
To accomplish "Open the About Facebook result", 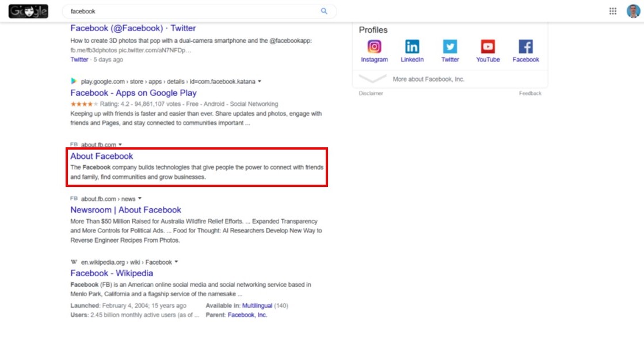I will pos(102,157).
